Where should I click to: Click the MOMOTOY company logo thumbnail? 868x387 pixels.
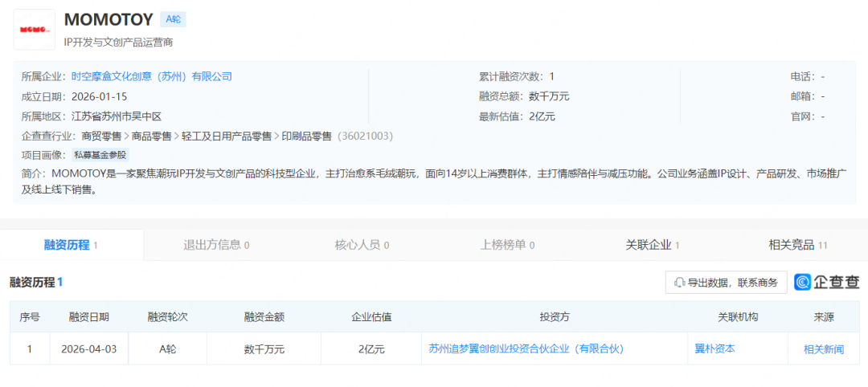[35, 29]
